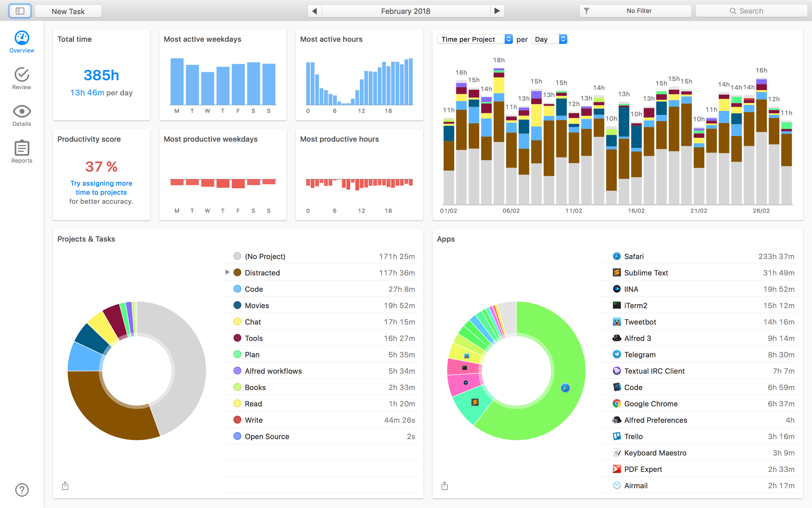Select the Alfred workflows project row

pyautogui.click(x=320, y=371)
